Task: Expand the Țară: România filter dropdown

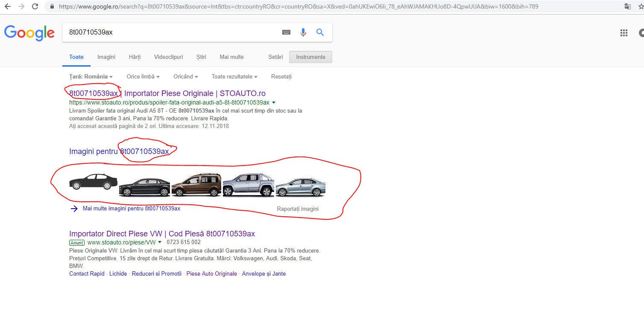Action: pyautogui.click(x=91, y=77)
